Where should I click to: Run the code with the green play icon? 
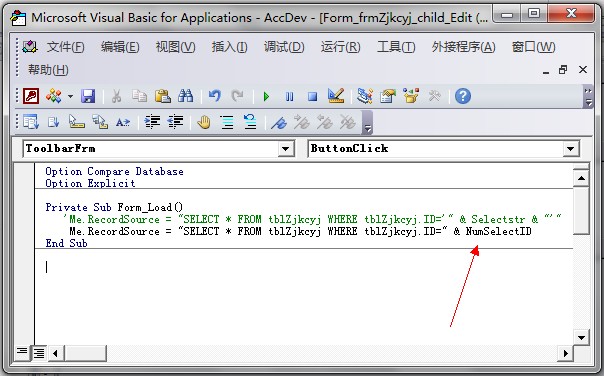[266, 96]
